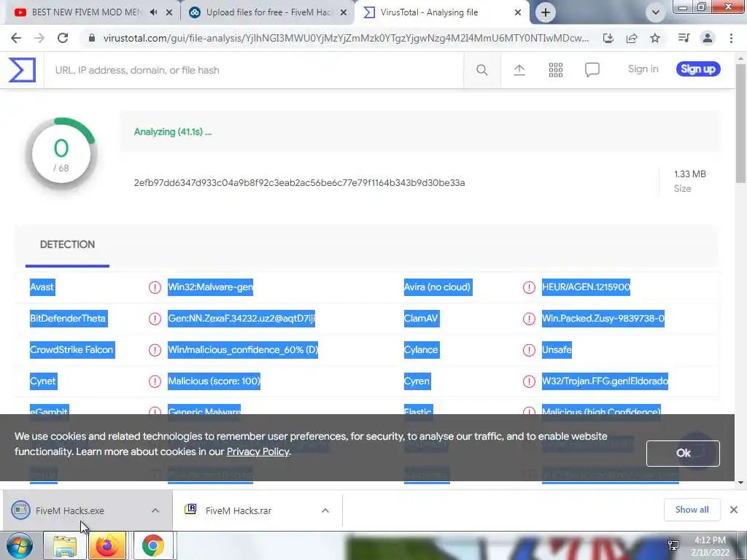Open the comments speech bubble icon
Screen dimensions: 747x560
[x=592, y=70]
